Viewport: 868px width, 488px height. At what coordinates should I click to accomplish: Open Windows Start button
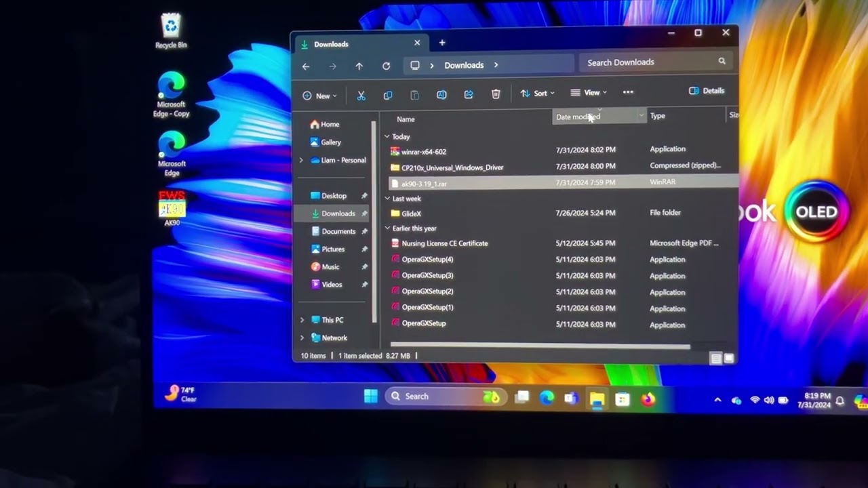tap(370, 396)
